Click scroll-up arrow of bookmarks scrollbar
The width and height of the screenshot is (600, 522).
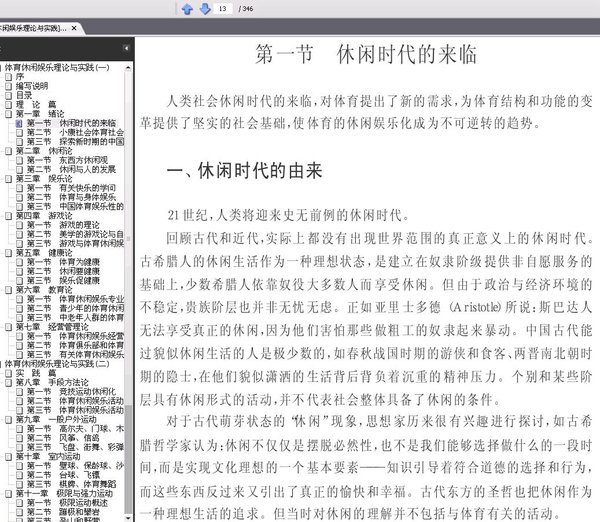(128, 68)
